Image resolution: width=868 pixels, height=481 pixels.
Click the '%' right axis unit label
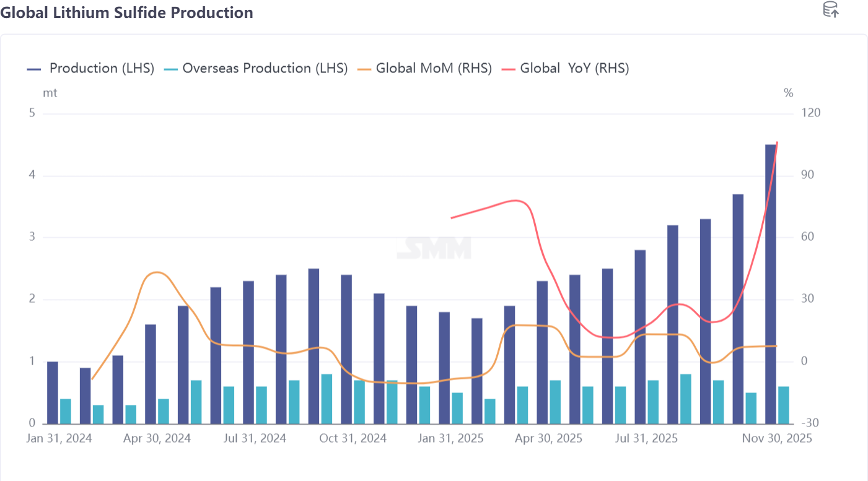(x=788, y=93)
